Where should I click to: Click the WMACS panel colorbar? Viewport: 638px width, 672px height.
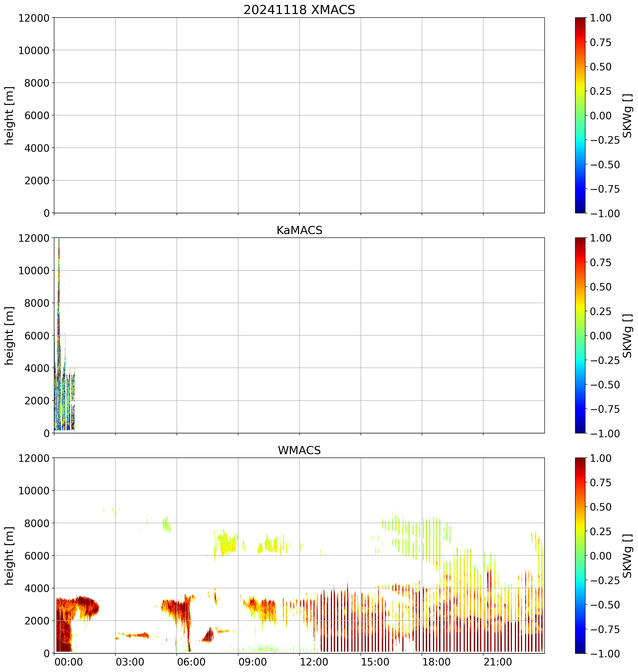[x=580, y=555]
